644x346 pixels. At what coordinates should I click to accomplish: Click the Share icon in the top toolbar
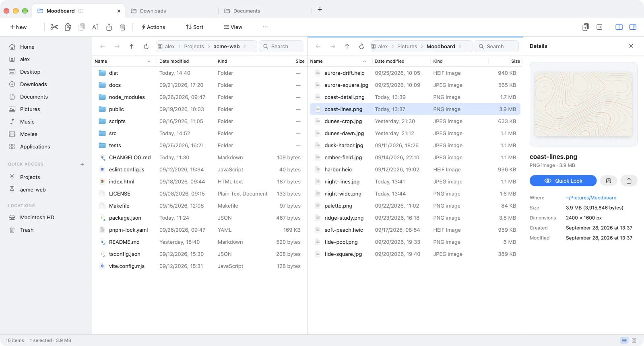click(x=109, y=27)
